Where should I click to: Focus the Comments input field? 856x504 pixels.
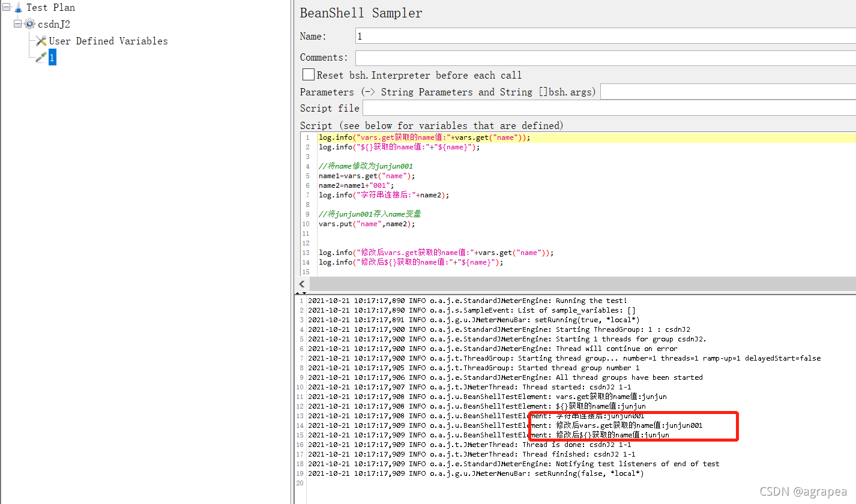pos(605,58)
